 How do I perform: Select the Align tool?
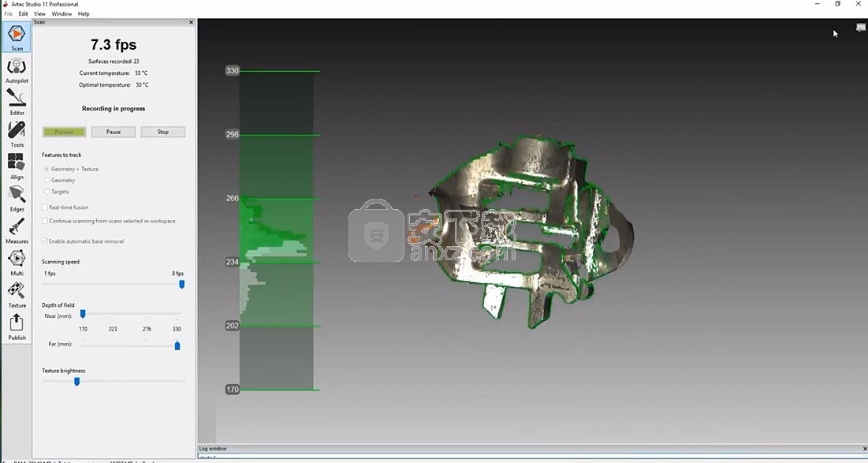pyautogui.click(x=17, y=166)
